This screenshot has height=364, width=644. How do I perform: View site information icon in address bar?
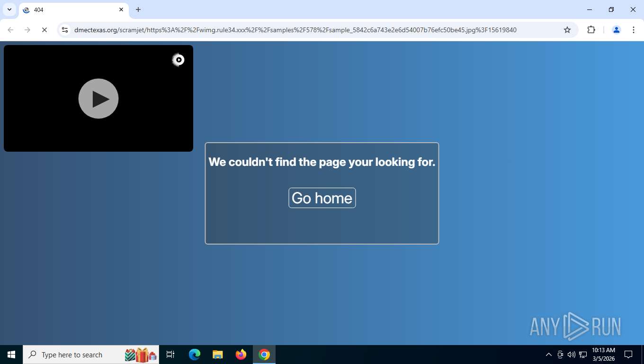[65, 30]
